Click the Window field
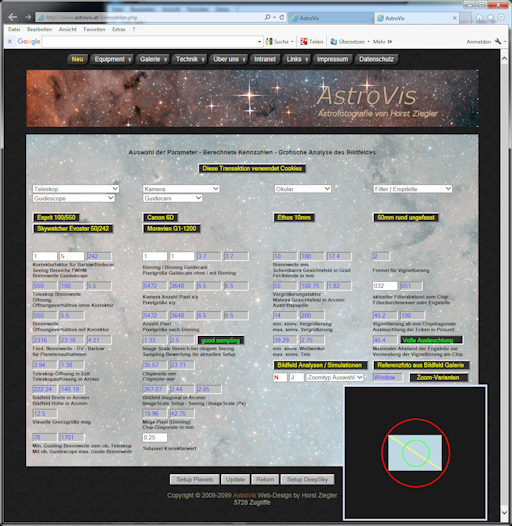Image resolution: width=512 pixels, height=526 pixels. point(388,377)
